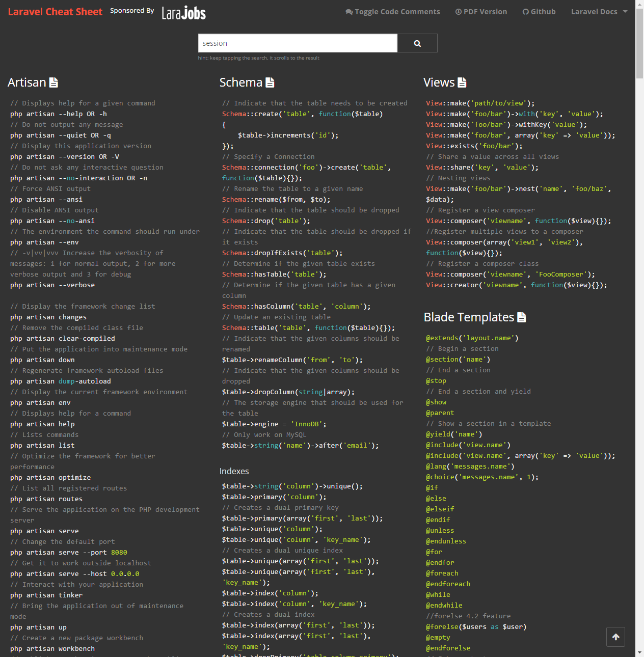Click "$table->engine = 'InnoDB';" line
The image size is (644, 657).
[x=274, y=424]
